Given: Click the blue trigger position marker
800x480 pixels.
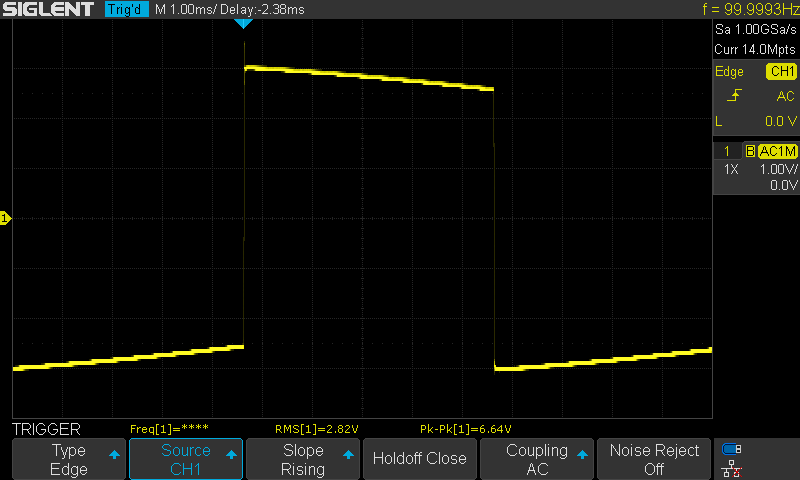Looking at the screenshot, I should pyautogui.click(x=243, y=23).
